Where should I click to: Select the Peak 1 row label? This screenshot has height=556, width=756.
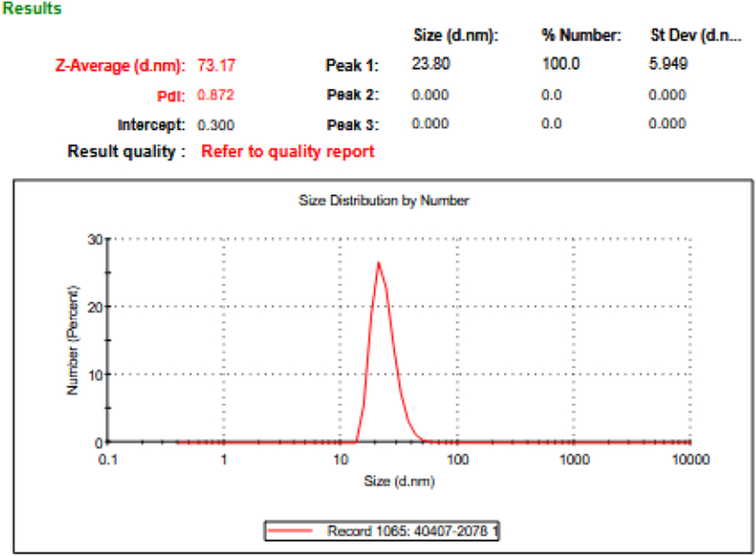(352, 65)
